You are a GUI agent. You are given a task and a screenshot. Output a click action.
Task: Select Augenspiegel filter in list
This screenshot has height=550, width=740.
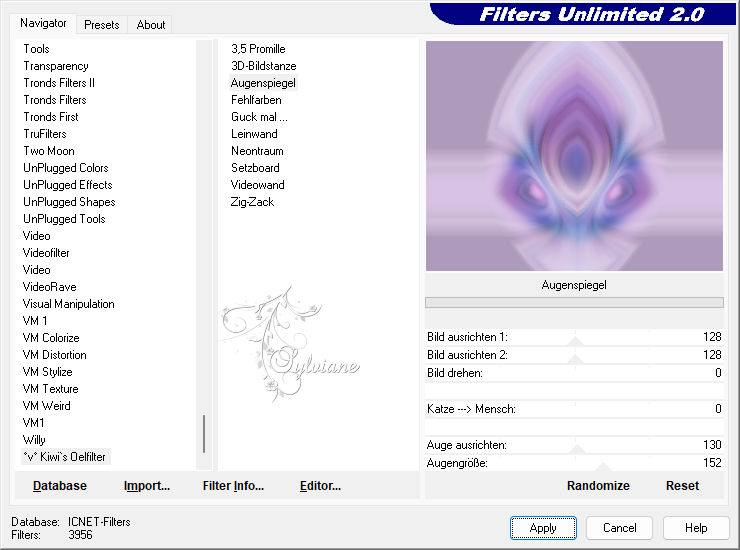pyautogui.click(x=263, y=83)
